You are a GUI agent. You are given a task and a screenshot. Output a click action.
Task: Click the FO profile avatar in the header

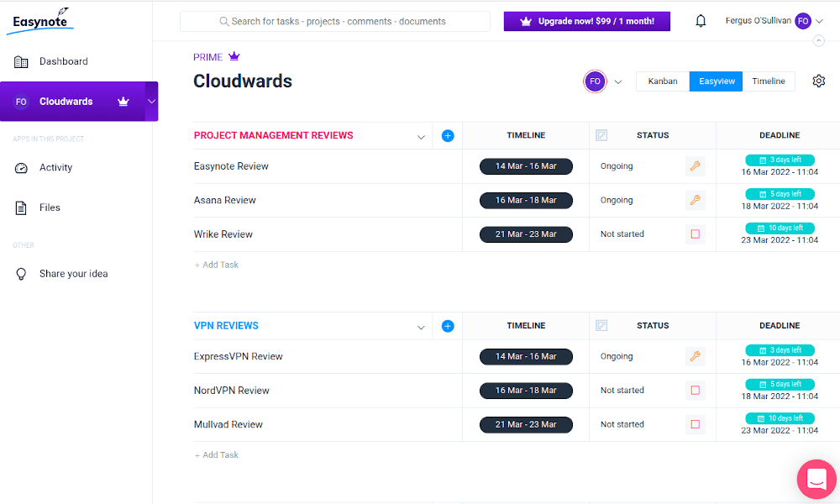pos(802,21)
